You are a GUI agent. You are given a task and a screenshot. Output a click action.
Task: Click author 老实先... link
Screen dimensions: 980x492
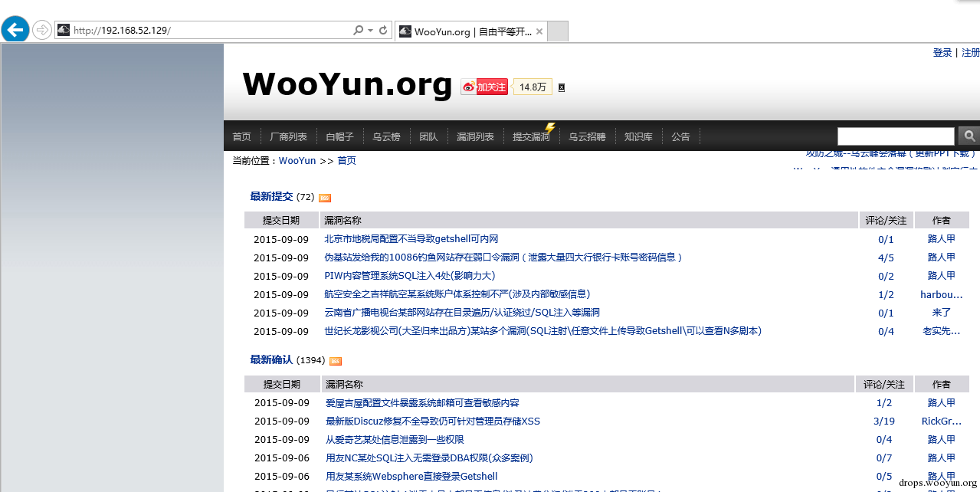[942, 331]
